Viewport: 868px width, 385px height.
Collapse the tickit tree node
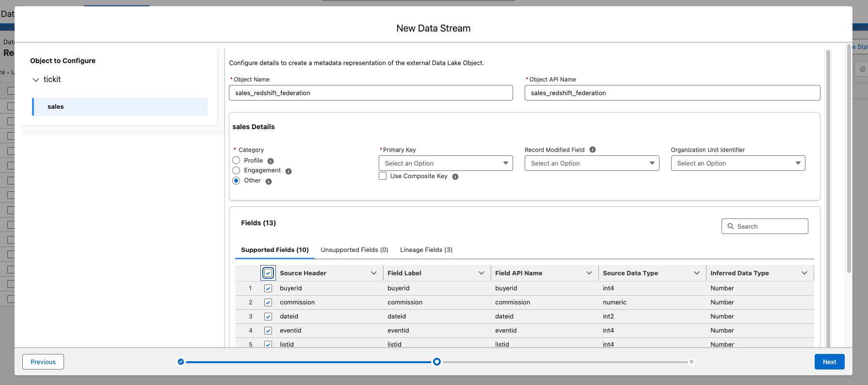[x=36, y=80]
